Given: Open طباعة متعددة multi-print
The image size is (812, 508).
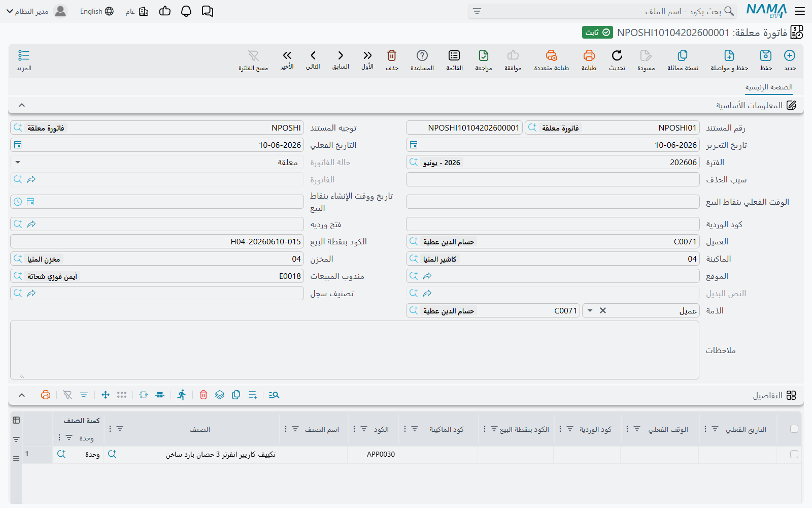Looking at the screenshot, I should 551,60.
